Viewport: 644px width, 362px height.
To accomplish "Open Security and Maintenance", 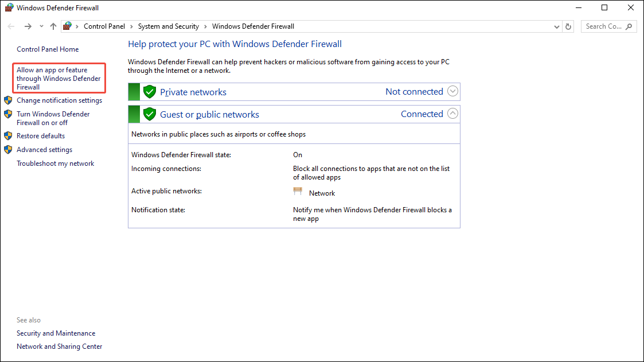I will coord(56,333).
